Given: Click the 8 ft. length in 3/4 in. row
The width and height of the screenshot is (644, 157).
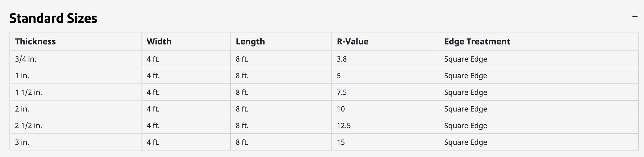Looking at the screenshot, I should 242,59.
